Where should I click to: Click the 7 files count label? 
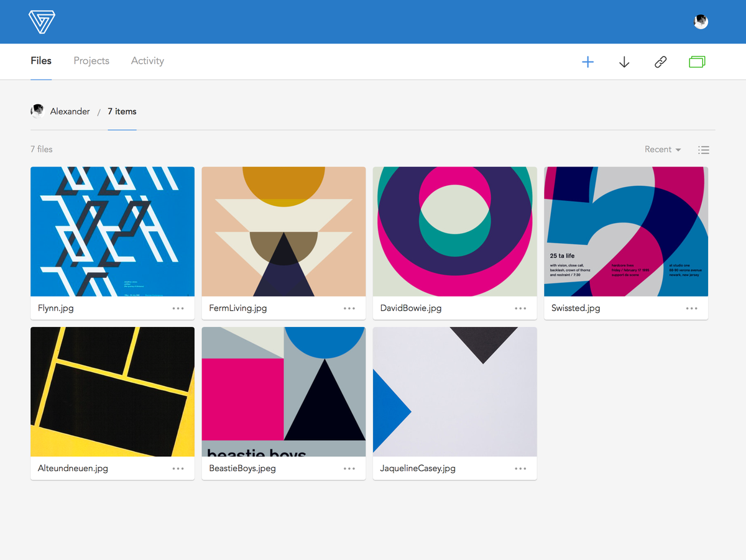coord(42,149)
